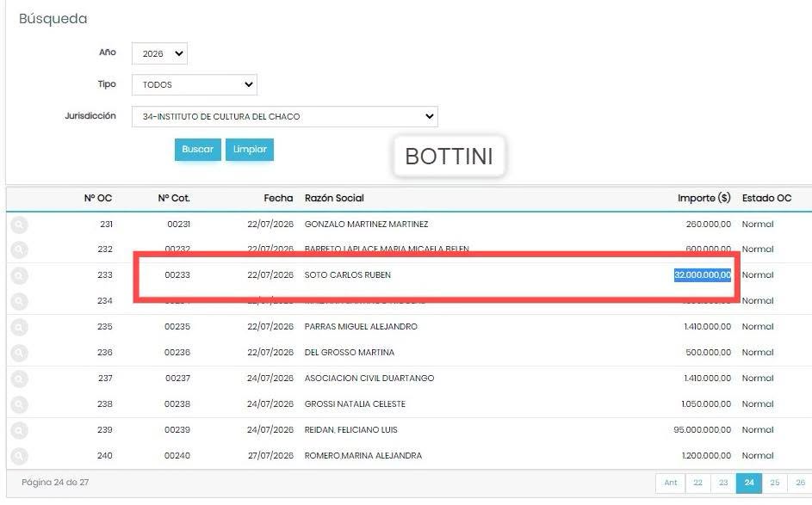The height and width of the screenshot is (505, 812).
Task: Go to page 25
Action: [x=775, y=483]
